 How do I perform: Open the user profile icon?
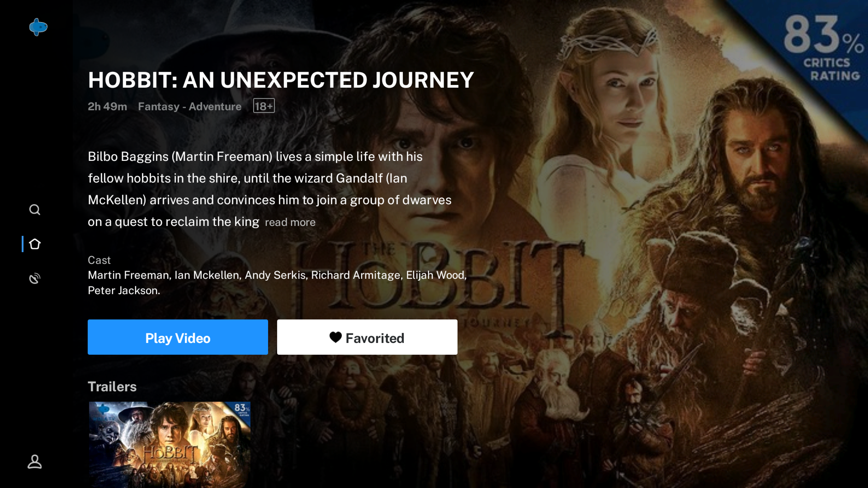pyautogui.click(x=35, y=462)
